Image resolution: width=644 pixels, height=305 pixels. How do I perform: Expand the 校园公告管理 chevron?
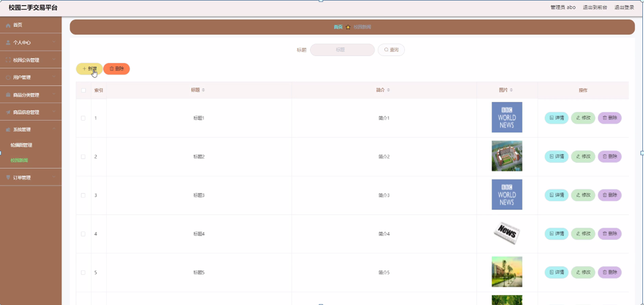(x=54, y=60)
